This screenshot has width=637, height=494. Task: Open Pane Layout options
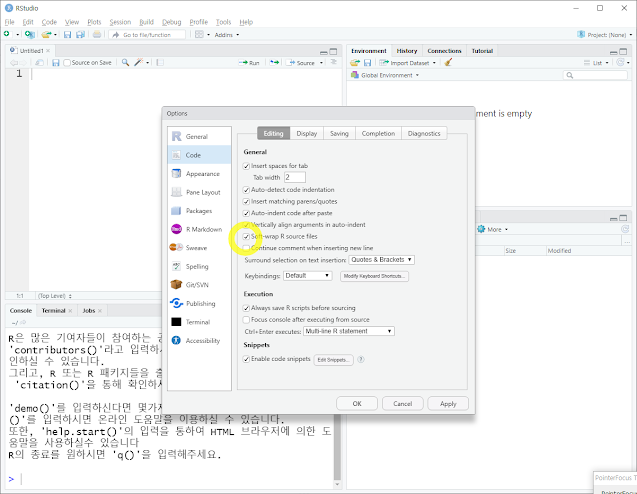coord(199,192)
